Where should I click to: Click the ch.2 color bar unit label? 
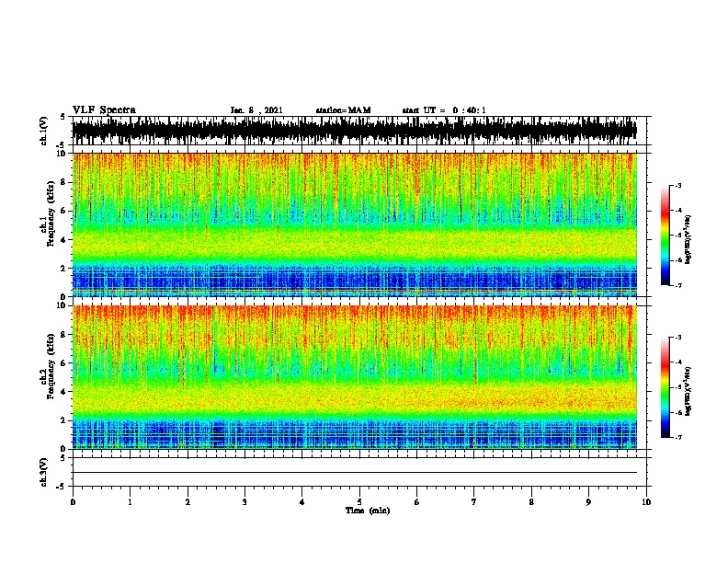688,392
